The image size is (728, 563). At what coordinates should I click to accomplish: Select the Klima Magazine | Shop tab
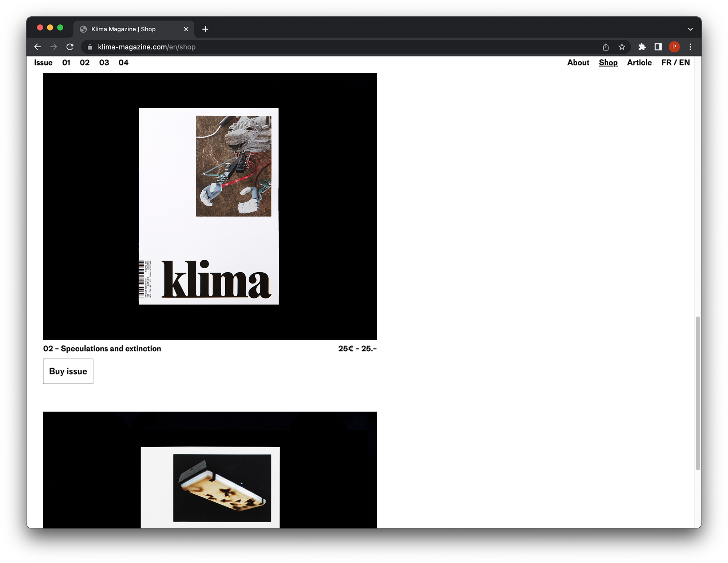[134, 29]
